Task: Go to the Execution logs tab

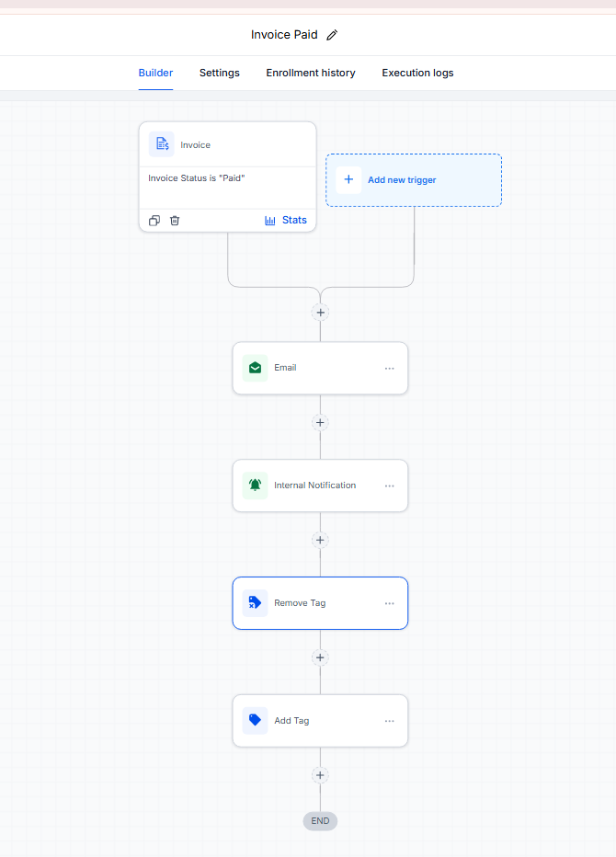Action: 417,73
